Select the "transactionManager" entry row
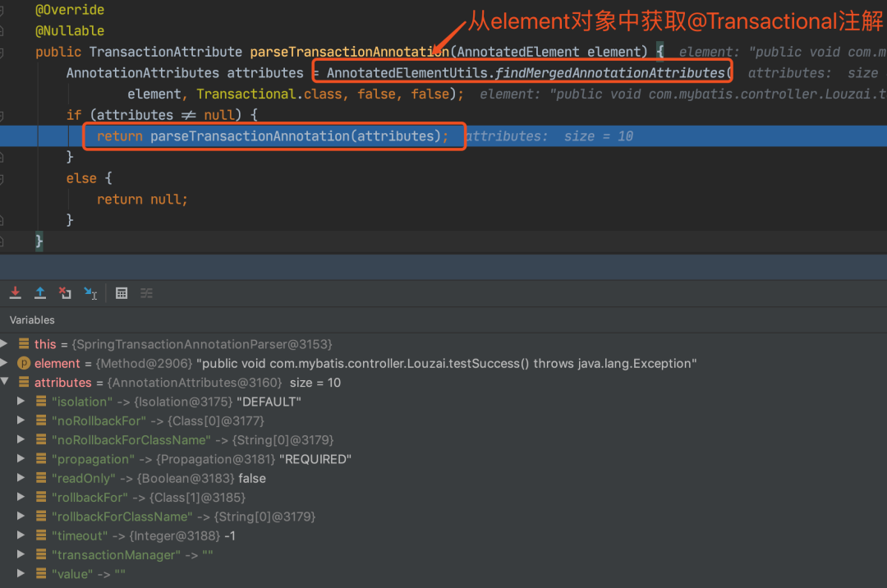Viewport: 887px width, 588px height. coord(132,554)
